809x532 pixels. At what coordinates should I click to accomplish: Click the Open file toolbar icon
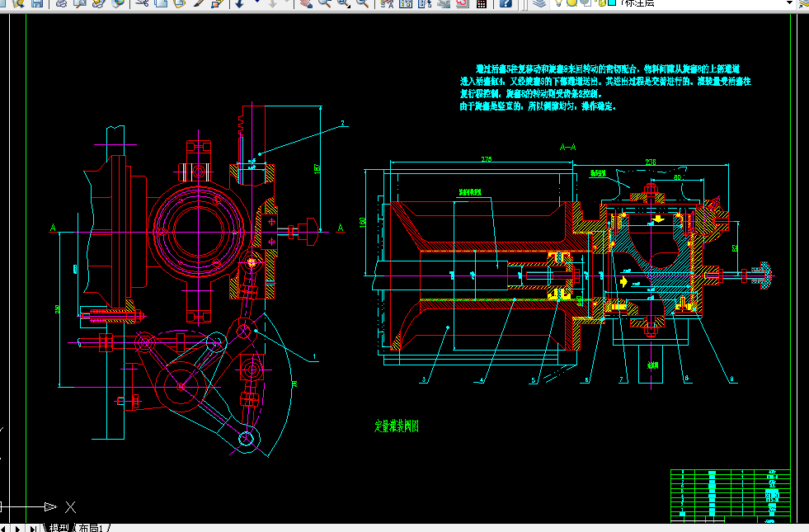tap(19, 3)
